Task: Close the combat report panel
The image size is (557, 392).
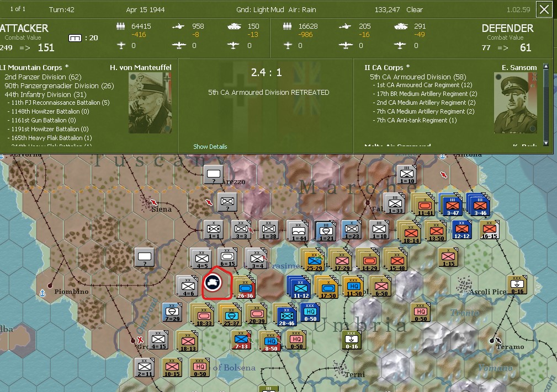Action: 544,9
